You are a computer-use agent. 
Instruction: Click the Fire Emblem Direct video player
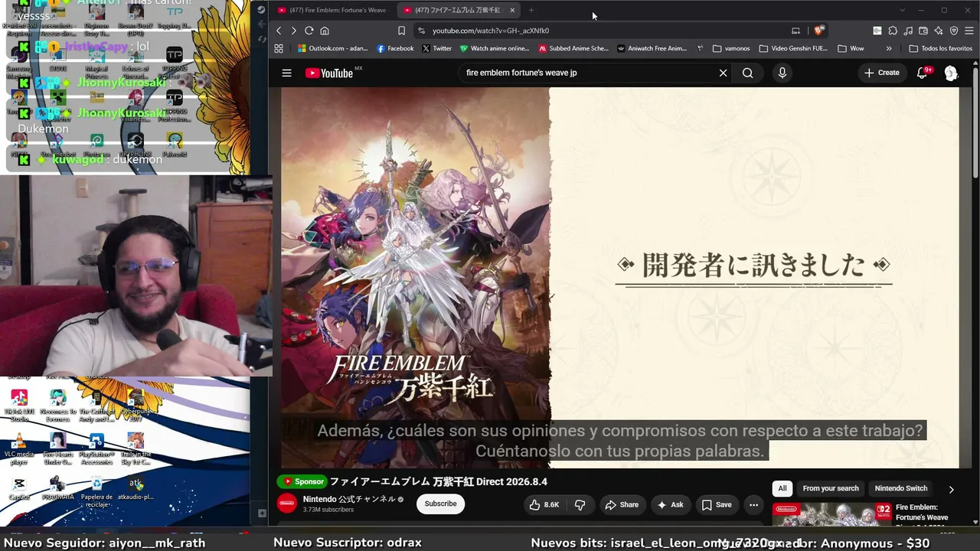pos(619,278)
